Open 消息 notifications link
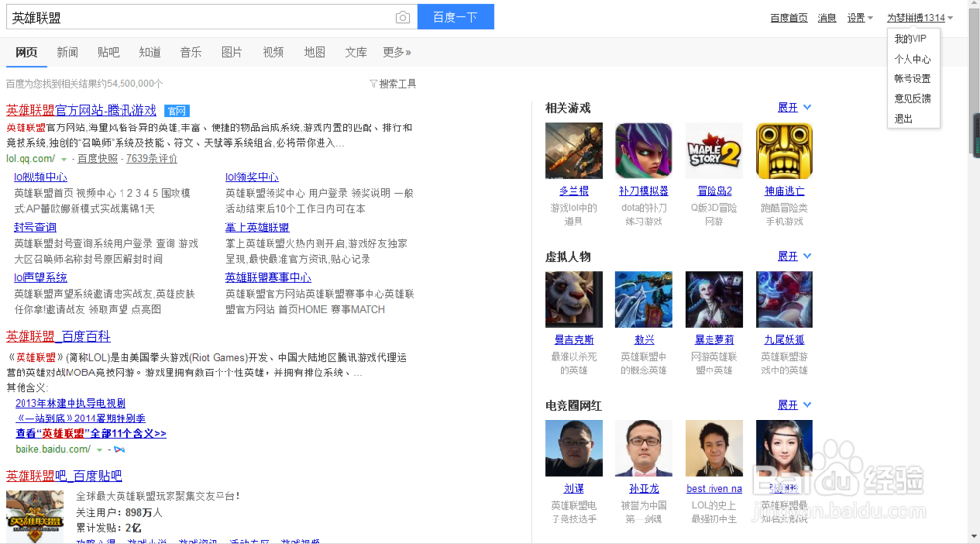Image resolution: width=980 pixels, height=544 pixels. [x=827, y=18]
